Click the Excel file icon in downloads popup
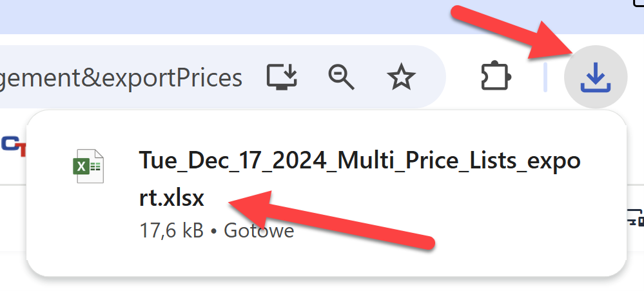 [x=87, y=166]
